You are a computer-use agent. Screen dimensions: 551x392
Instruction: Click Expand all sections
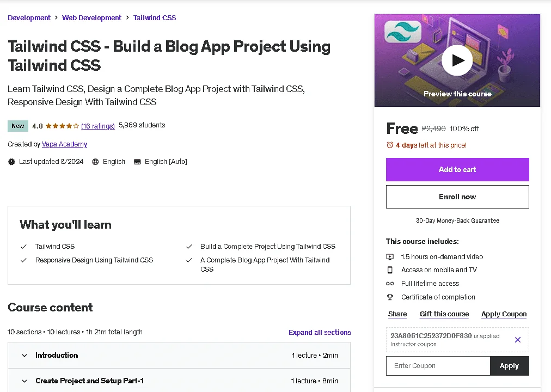(320, 332)
